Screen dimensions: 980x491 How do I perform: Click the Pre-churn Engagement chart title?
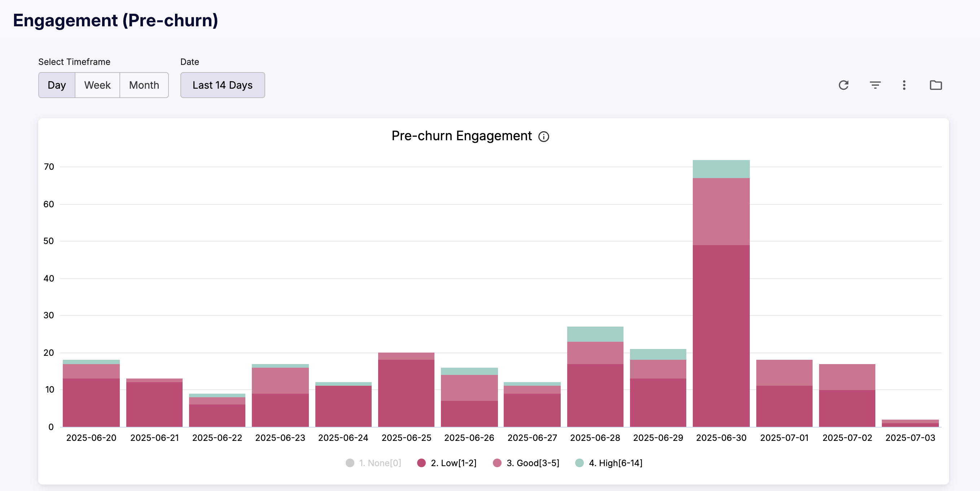461,136
